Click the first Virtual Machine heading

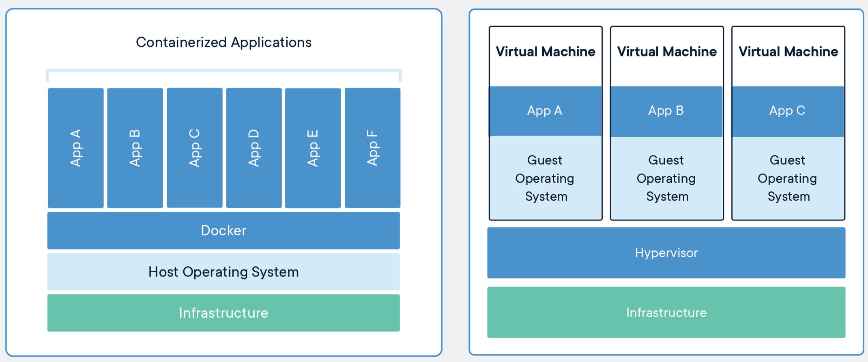point(545,52)
